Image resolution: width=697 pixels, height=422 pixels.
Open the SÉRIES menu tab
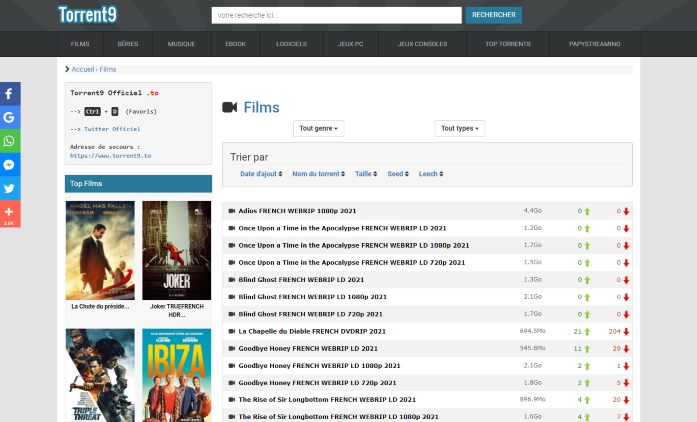click(128, 44)
